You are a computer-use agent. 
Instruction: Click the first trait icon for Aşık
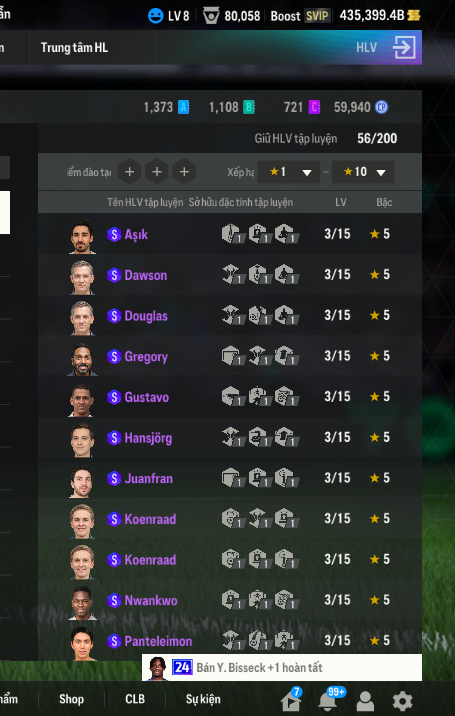coord(232,234)
